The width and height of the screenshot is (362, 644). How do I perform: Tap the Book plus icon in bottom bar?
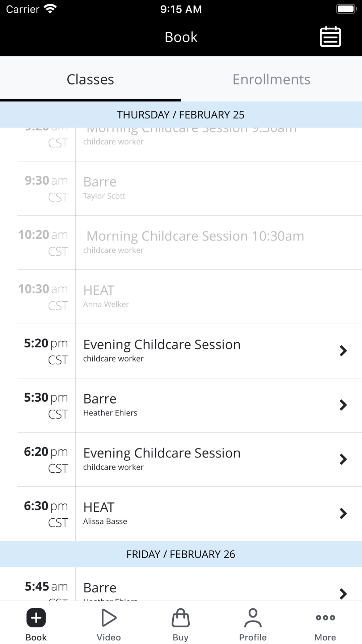(36, 618)
